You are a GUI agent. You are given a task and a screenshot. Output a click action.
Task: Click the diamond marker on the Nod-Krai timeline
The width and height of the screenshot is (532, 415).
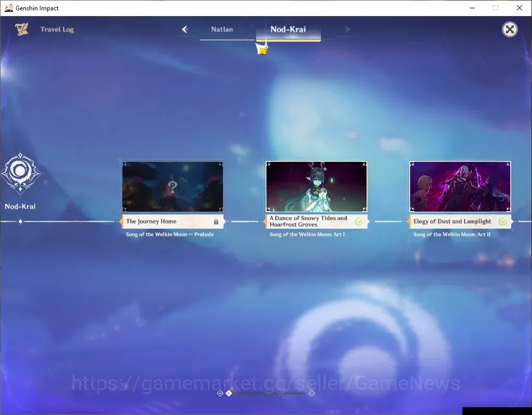(x=20, y=222)
